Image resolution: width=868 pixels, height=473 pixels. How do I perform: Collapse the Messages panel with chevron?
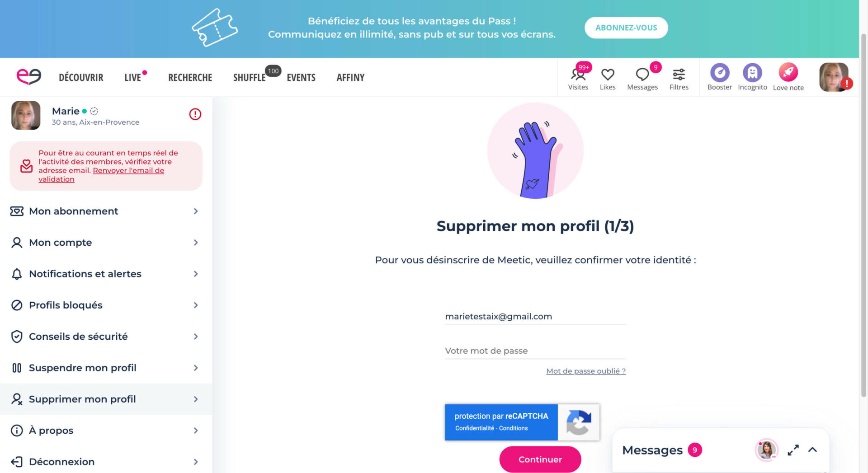click(x=812, y=450)
